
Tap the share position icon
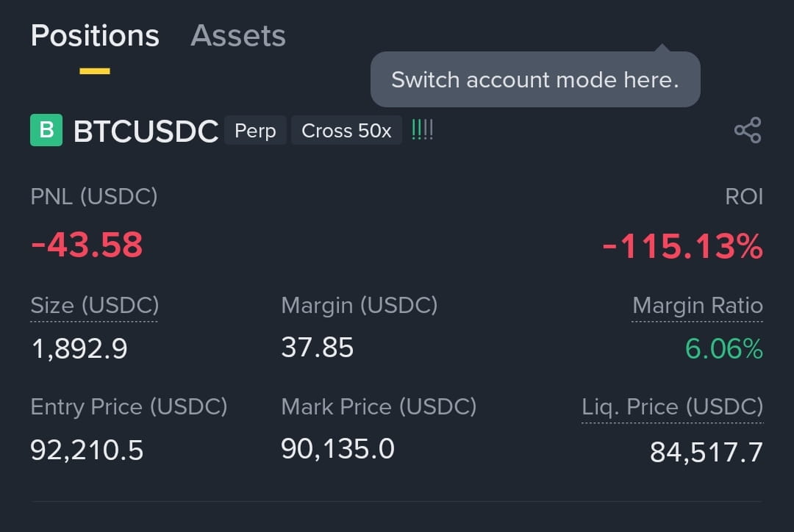pyautogui.click(x=748, y=130)
